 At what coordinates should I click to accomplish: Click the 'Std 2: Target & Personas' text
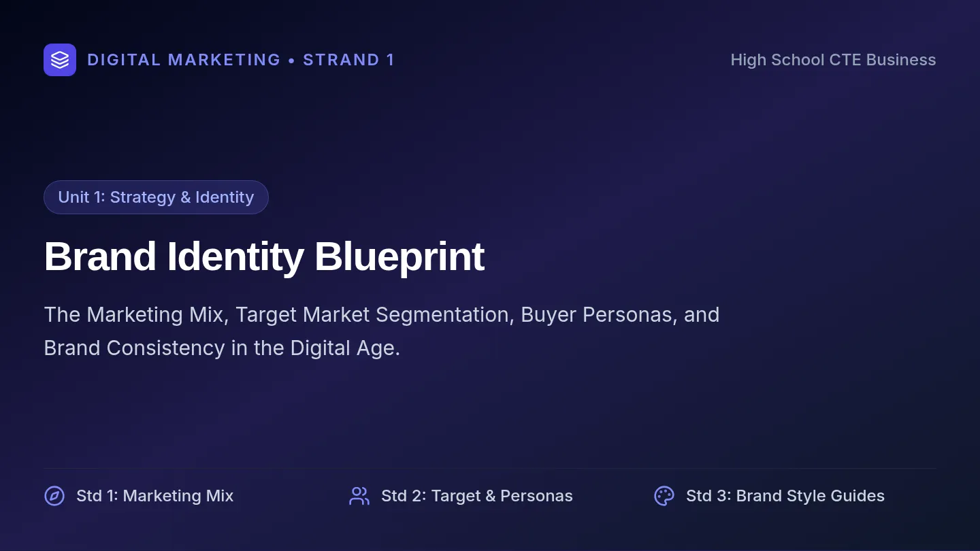[477, 496]
